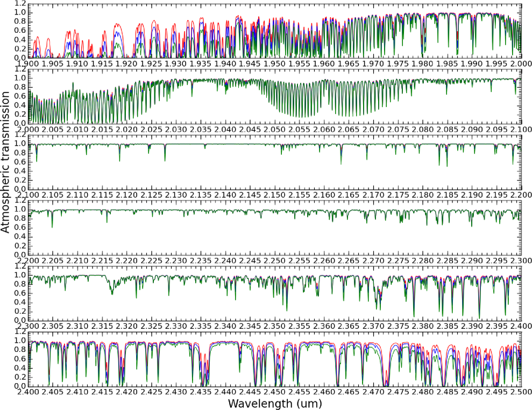Select the 2.080 tick label
This screenshot has width=532, height=410.
click(423, 129)
